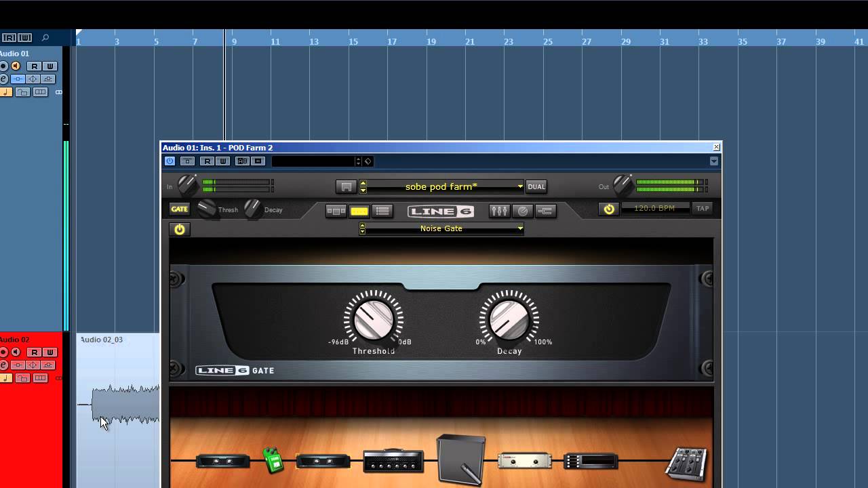Select the Audio 01 track name
Screen dimensions: 868x488
[x=14, y=54]
